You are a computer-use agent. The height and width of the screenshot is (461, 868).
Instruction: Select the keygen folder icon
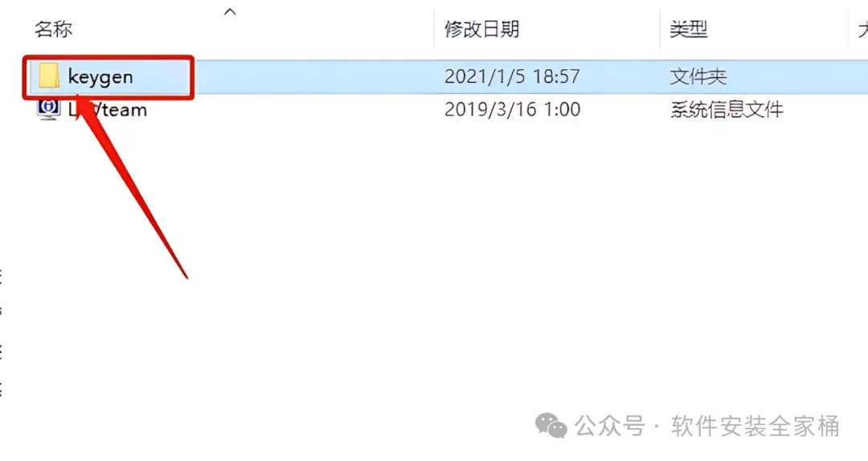(x=49, y=75)
